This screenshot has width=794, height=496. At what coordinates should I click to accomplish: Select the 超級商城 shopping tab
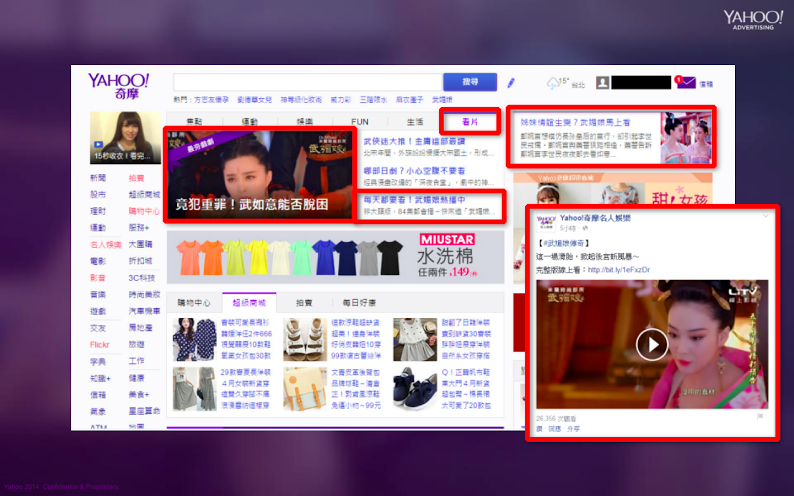(249, 303)
